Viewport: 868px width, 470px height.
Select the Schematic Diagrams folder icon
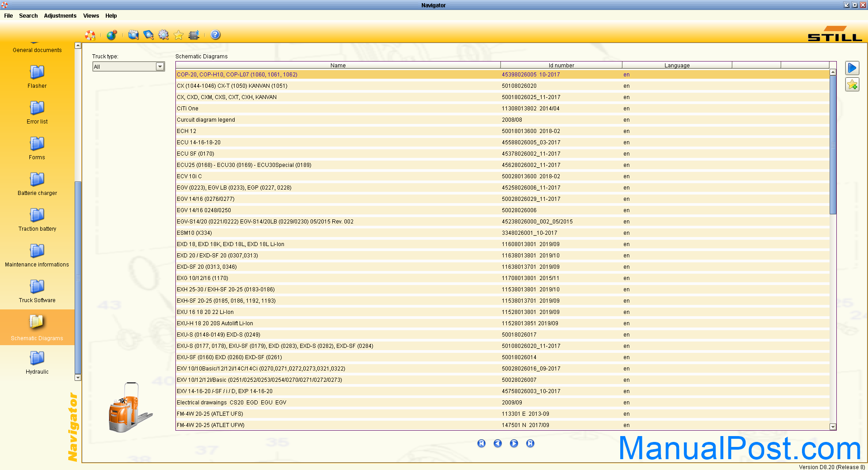(x=37, y=322)
